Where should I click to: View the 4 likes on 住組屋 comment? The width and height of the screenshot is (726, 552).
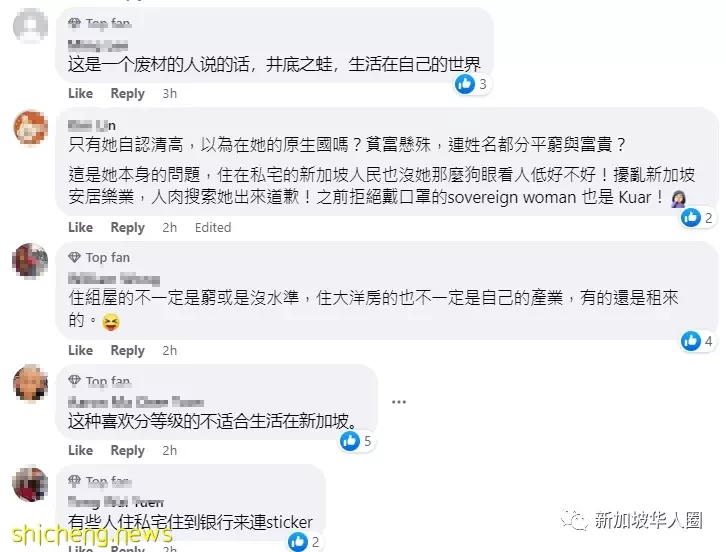697,341
